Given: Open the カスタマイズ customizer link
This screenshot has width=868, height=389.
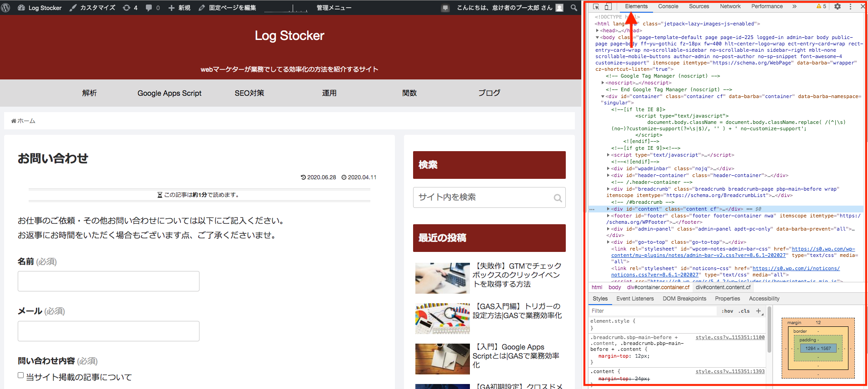Looking at the screenshot, I should pos(92,8).
